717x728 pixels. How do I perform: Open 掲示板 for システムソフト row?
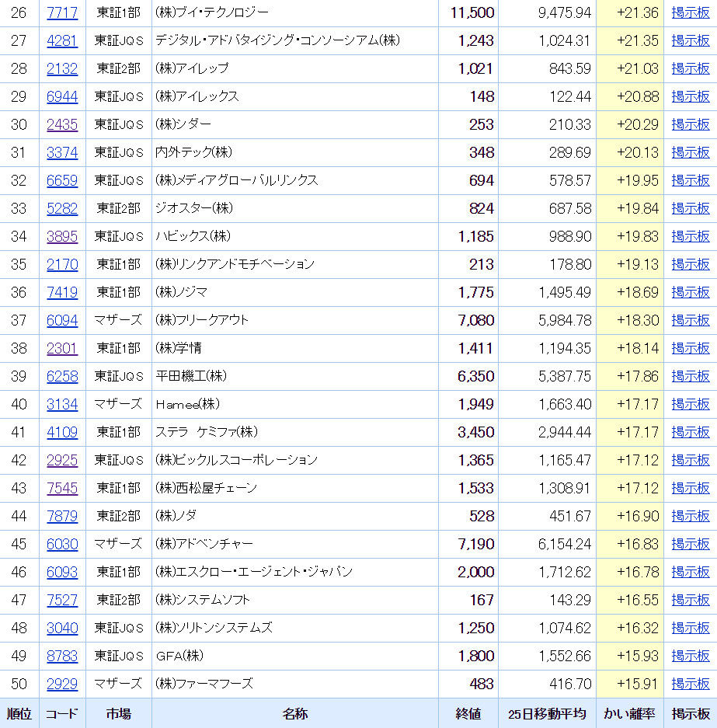pos(691,600)
